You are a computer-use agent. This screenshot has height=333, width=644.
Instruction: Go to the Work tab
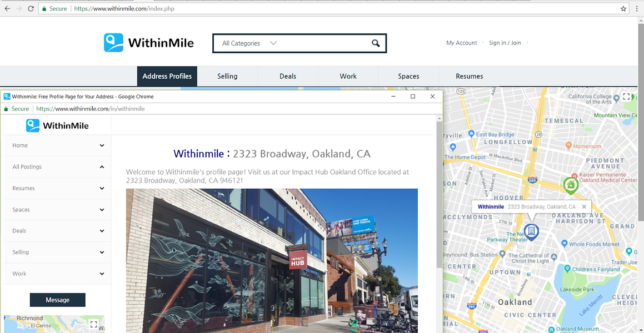(348, 76)
